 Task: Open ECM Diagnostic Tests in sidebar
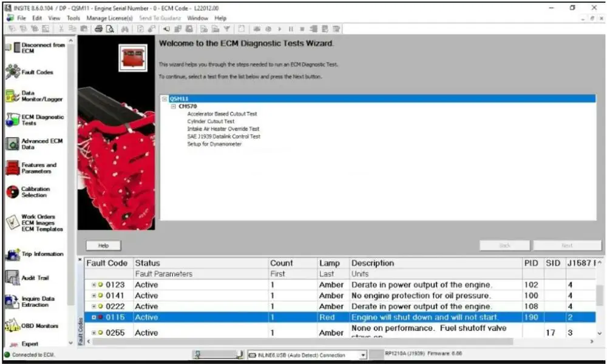(x=35, y=120)
